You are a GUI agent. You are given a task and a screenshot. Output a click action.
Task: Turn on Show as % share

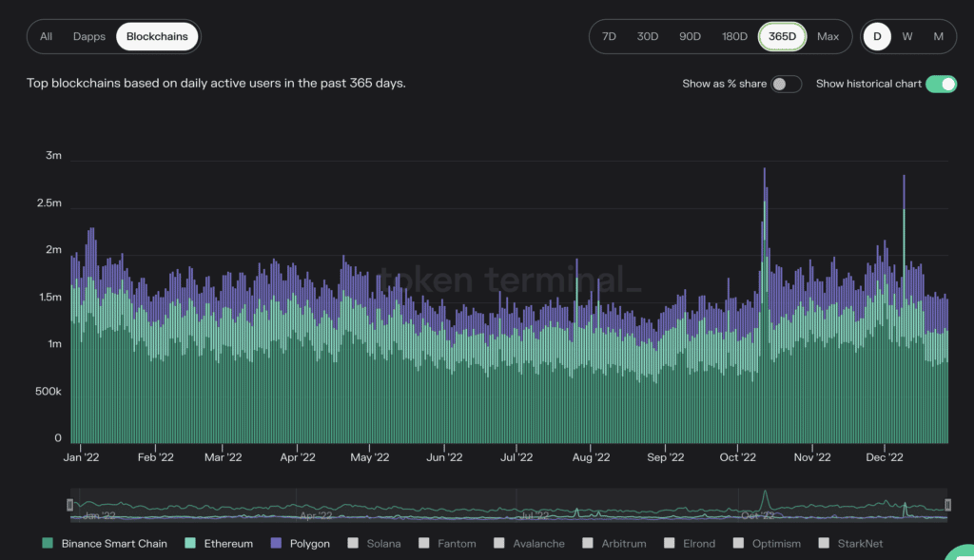[786, 84]
